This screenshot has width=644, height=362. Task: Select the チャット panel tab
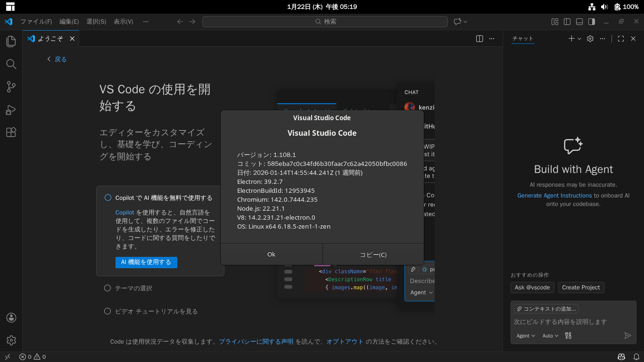pos(523,39)
